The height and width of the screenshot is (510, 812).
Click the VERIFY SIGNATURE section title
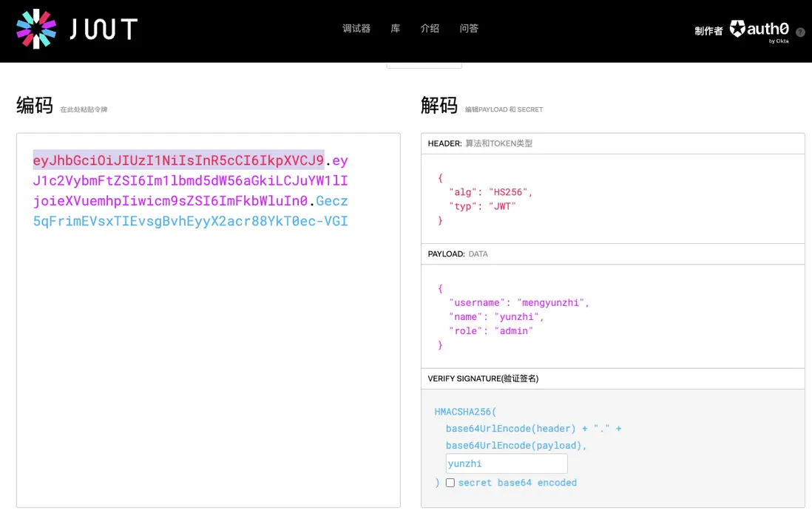483,378
